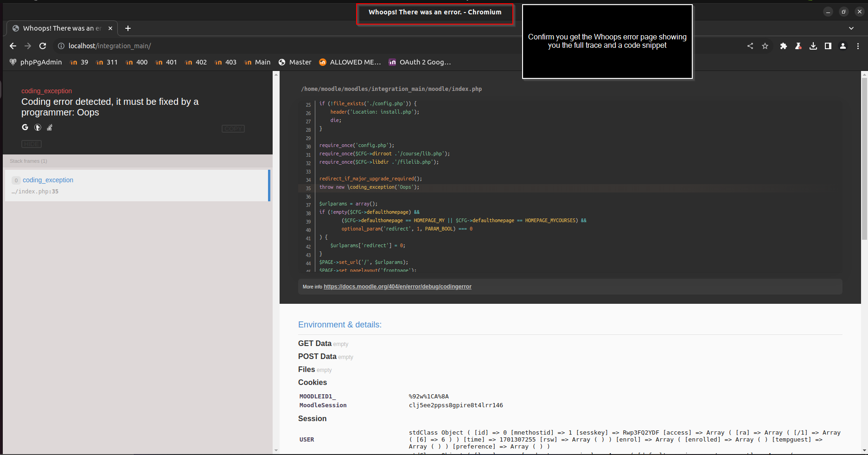Select the coding_exception stack frame 0
This screenshot has height=455, width=868.
137,186
